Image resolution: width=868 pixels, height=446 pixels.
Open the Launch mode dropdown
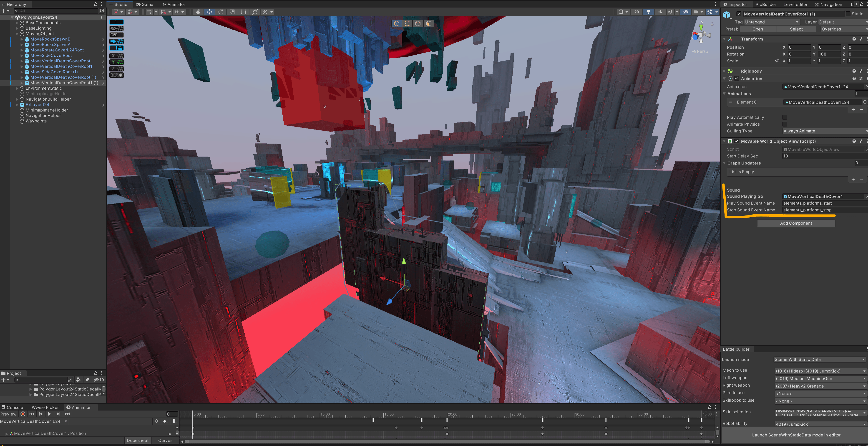click(820, 359)
